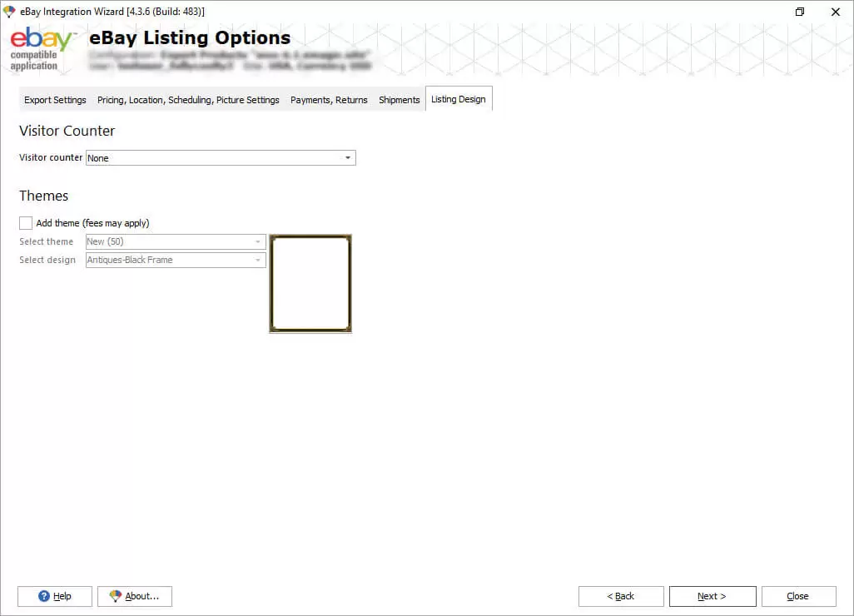Click the Help question mark icon
Image resolution: width=854 pixels, height=616 pixels.
[45, 596]
